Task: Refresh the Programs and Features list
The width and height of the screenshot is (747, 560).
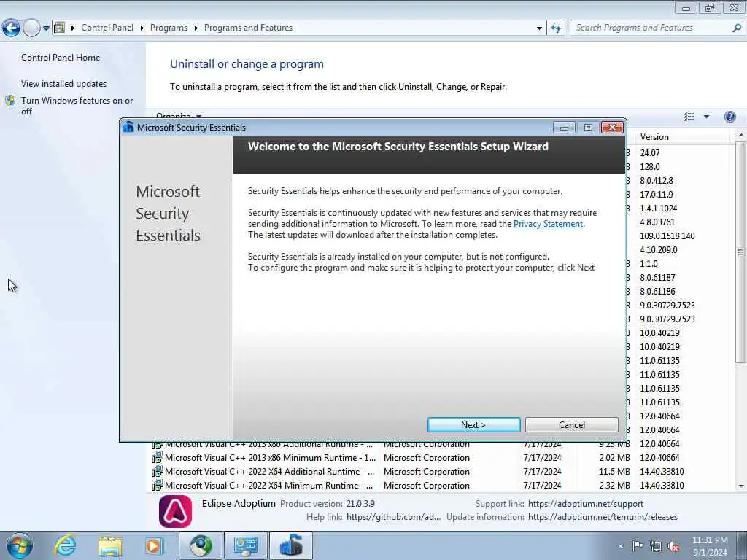Action: point(555,28)
